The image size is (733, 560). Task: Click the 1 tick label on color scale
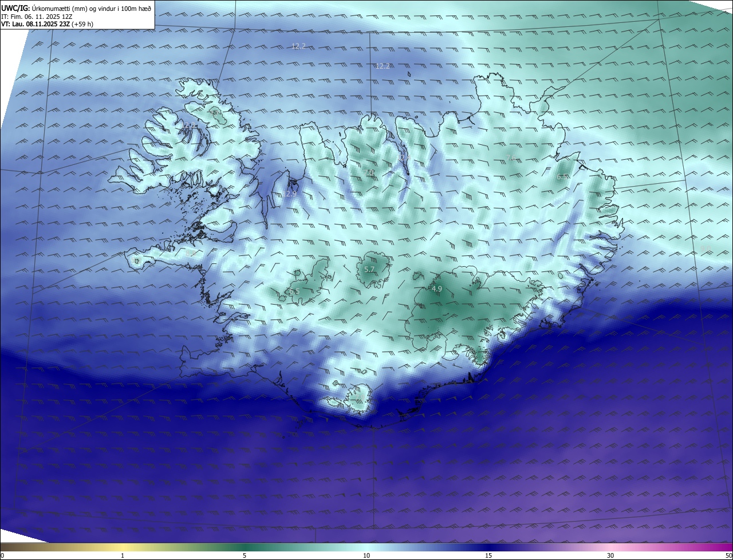click(123, 555)
